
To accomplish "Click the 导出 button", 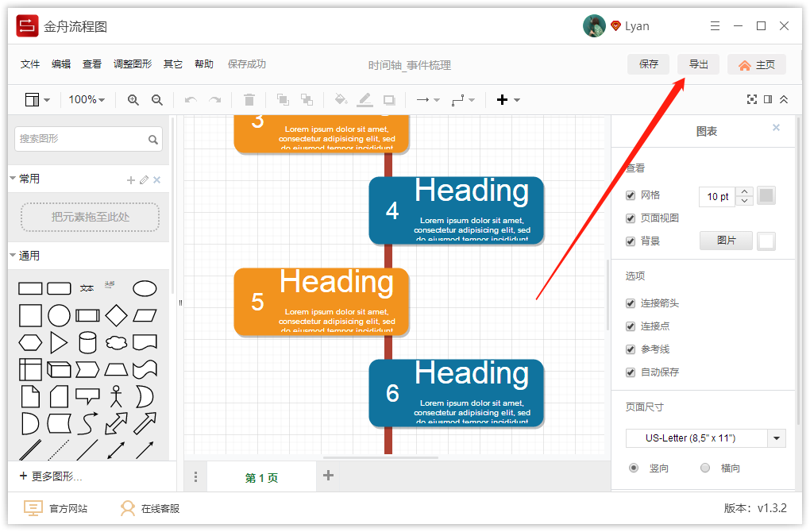I will pyautogui.click(x=698, y=64).
